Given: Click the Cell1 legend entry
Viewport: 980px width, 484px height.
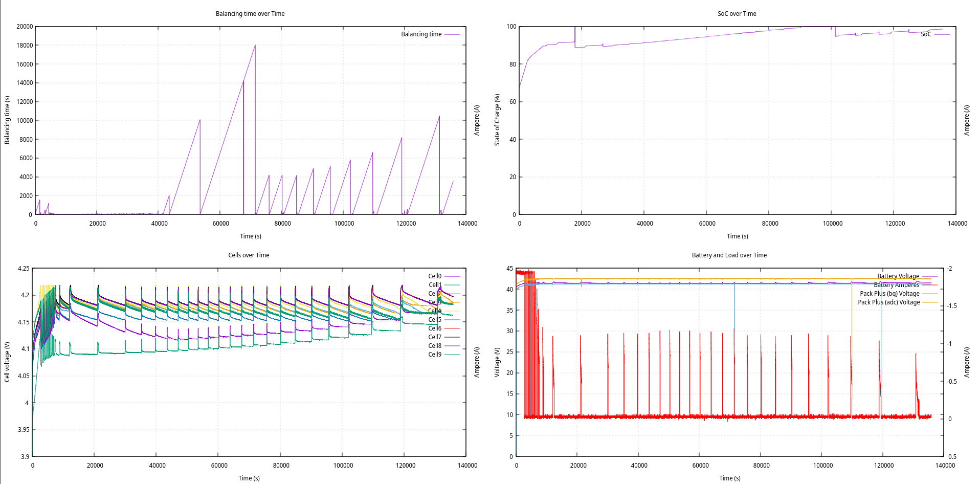Looking at the screenshot, I should 435,285.
